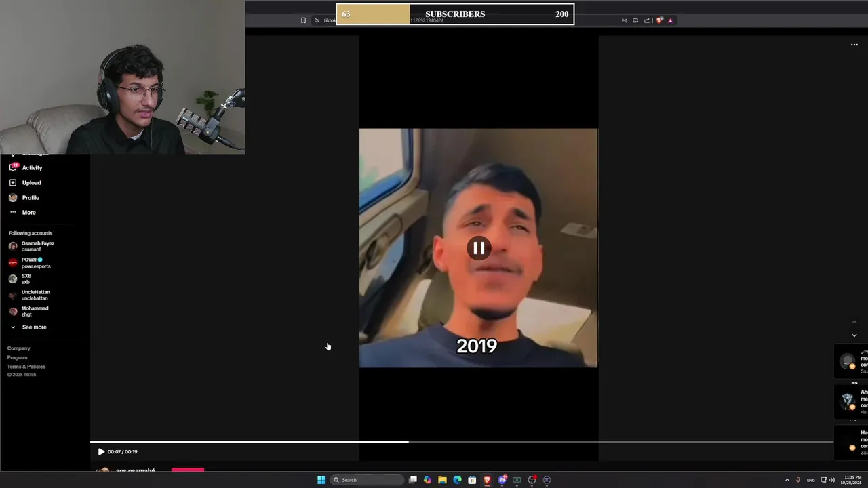Open the Program footer link
This screenshot has width=868, height=488.
18,358
